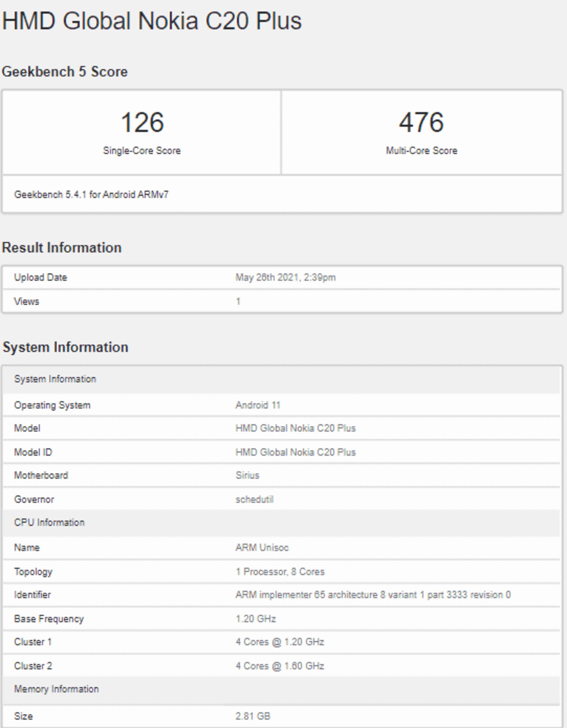
Task: Click the HMD Global Nokia C20 Plus title
Action: click(152, 21)
